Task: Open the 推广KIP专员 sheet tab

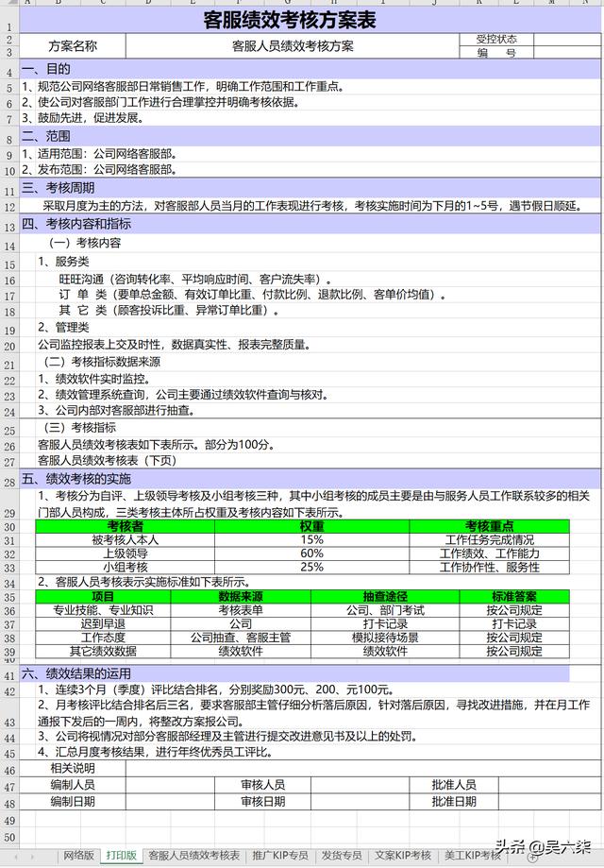Action: tap(280, 856)
